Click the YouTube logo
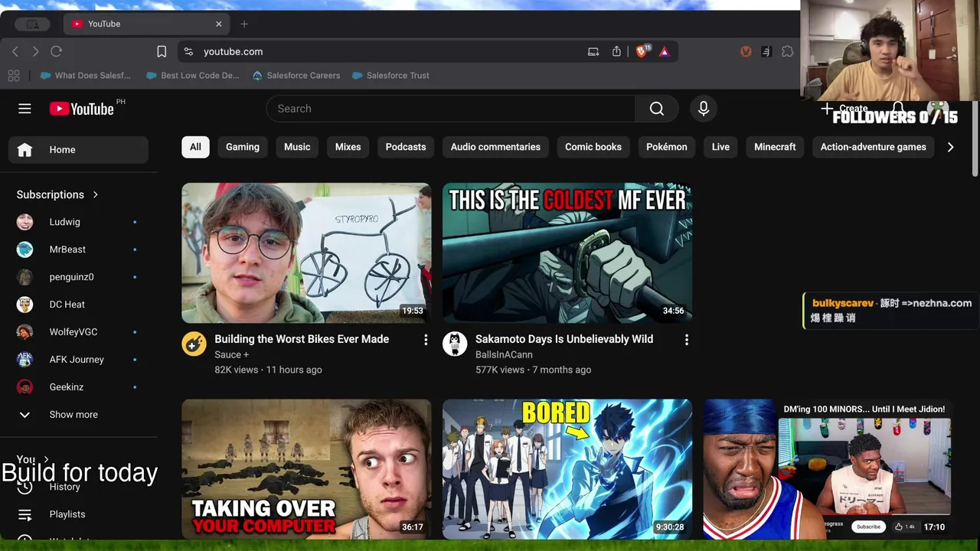This screenshot has width=980, height=551. (82, 109)
